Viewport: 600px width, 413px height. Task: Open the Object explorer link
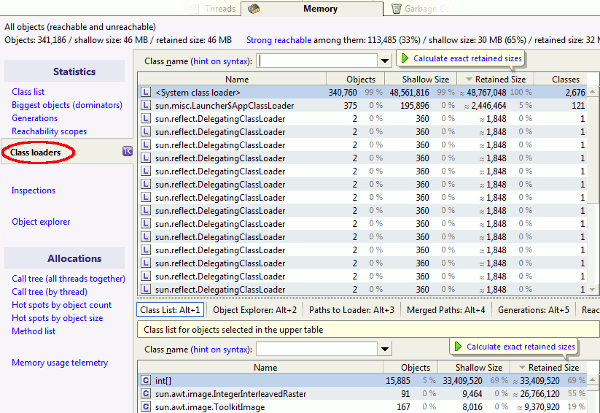pos(41,222)
